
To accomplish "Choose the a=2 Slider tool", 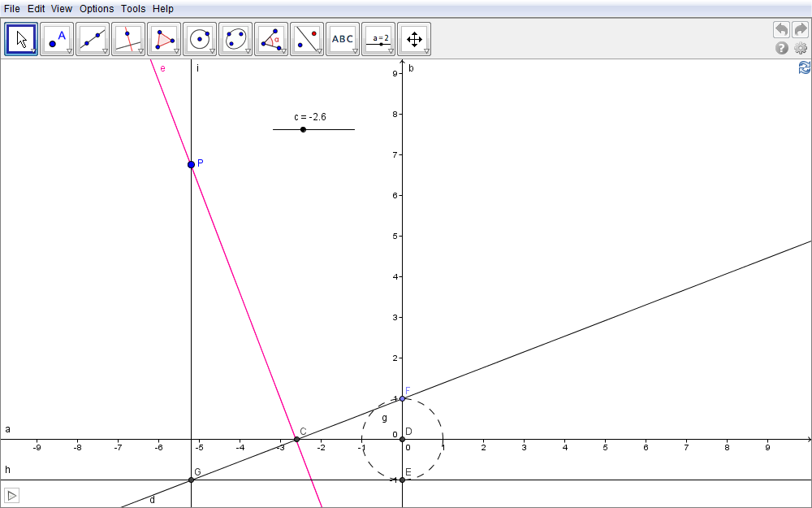I will [378, 38].
